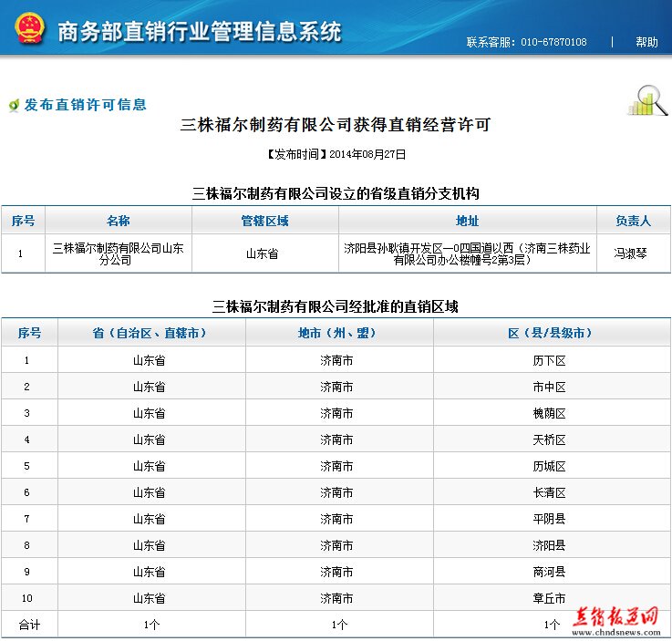Click the 区（县/县级市） column header
672x641 pixels.
point(550,333)
